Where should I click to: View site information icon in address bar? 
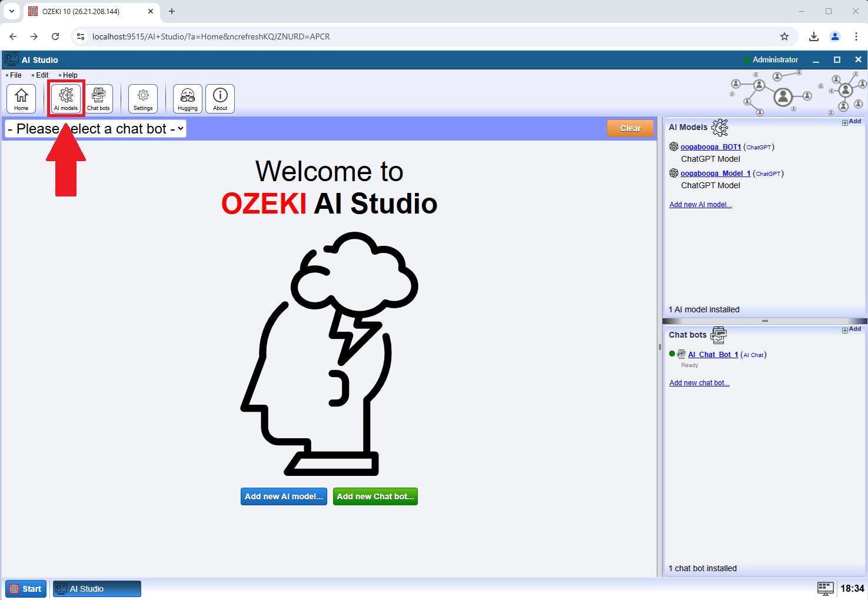(x=81, y=36)
